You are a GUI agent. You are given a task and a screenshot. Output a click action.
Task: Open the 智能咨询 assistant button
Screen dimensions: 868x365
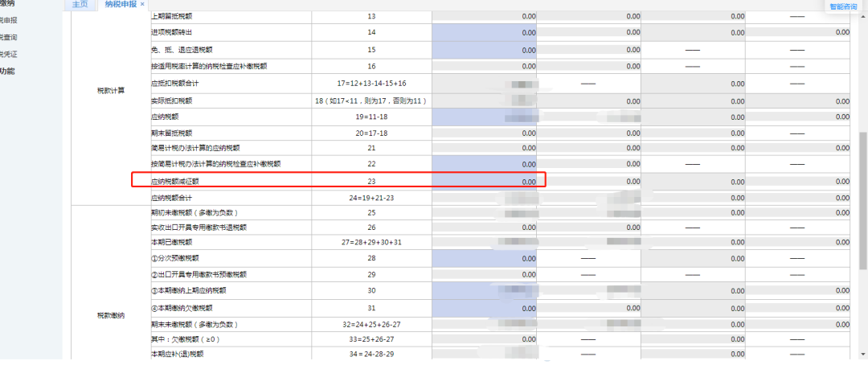[x=843, y=6]
